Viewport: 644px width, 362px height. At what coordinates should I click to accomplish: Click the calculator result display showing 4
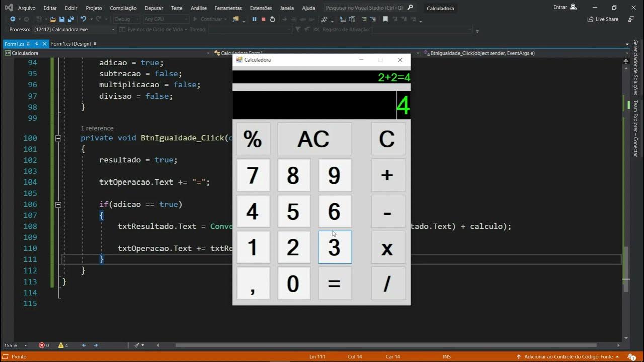[321, 105]
